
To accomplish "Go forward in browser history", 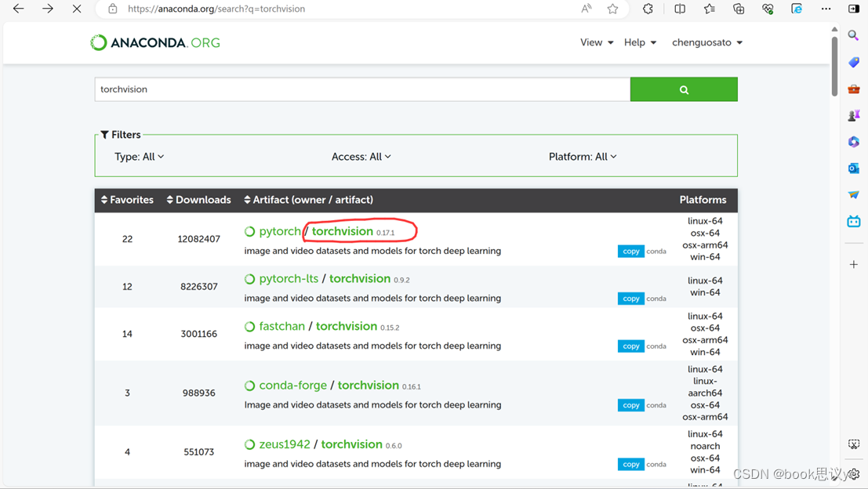I will tap(48, 9).
